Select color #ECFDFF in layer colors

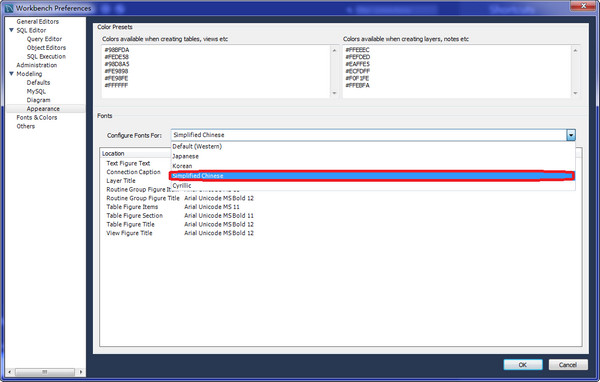coord(358,71)
